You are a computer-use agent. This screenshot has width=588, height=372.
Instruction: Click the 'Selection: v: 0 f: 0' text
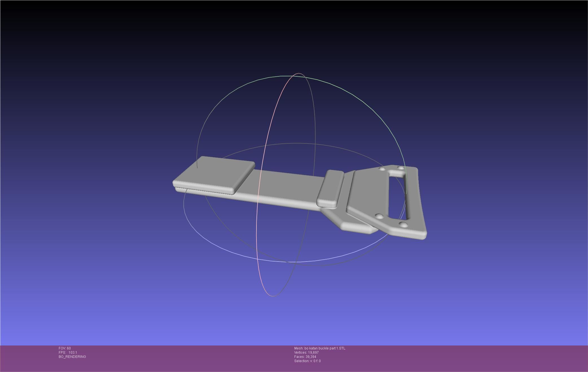coord(307,361)
